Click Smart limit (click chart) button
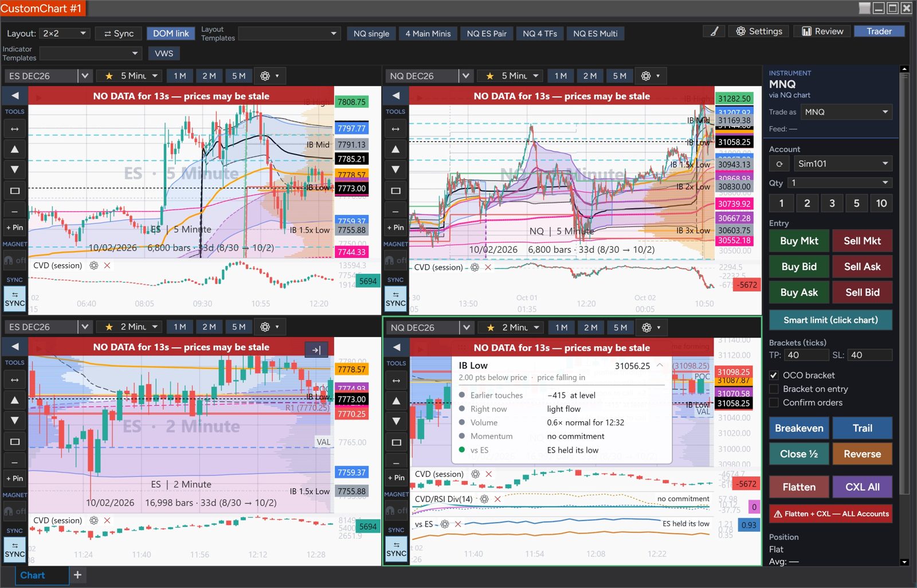 click(x=830, y=320)
